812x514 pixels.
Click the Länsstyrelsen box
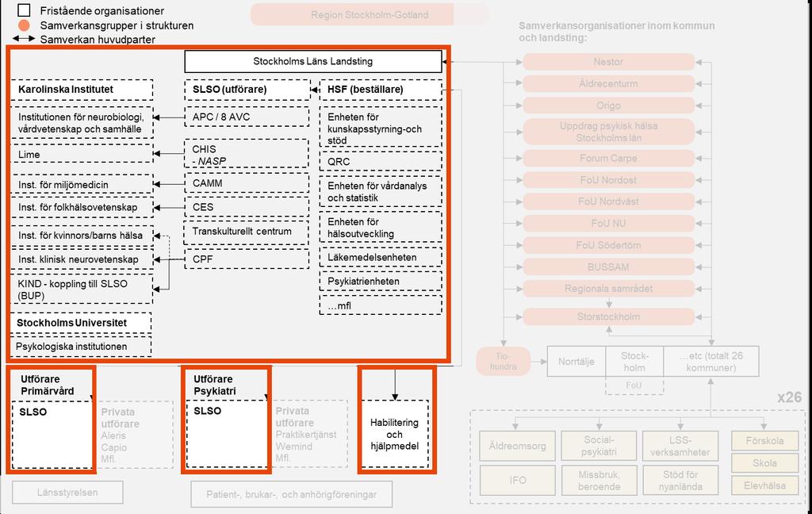tap(67, 493)
